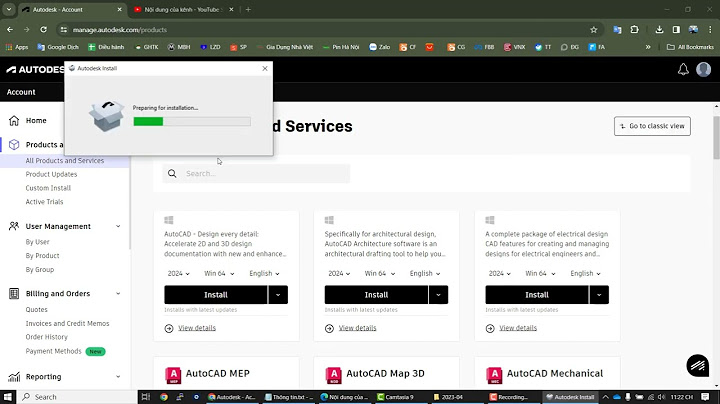Viewport: 720px width, 404px height.
Task: Open Task View on the taskbar
Action: tap(146, 397)
